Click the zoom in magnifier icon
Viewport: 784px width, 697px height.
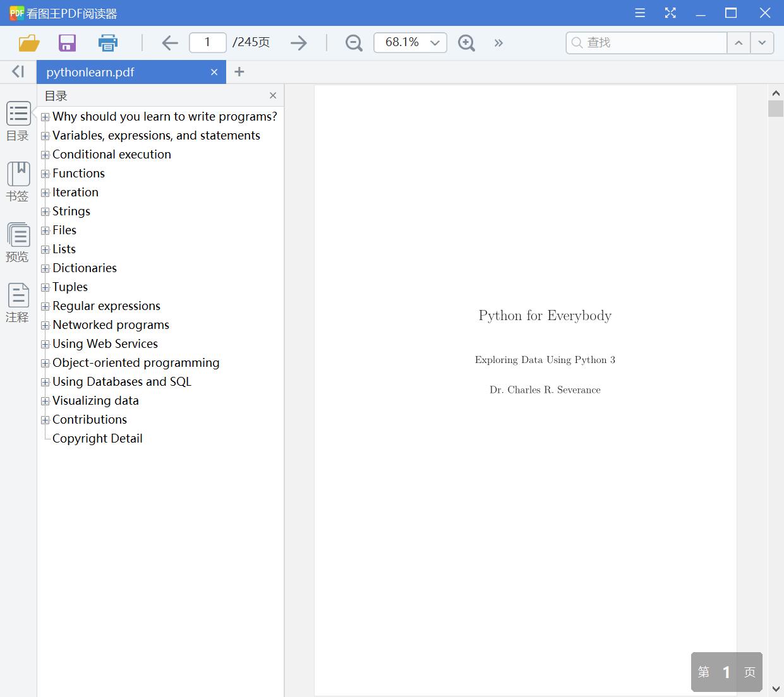pyautogui.click(x=466, y=43)
